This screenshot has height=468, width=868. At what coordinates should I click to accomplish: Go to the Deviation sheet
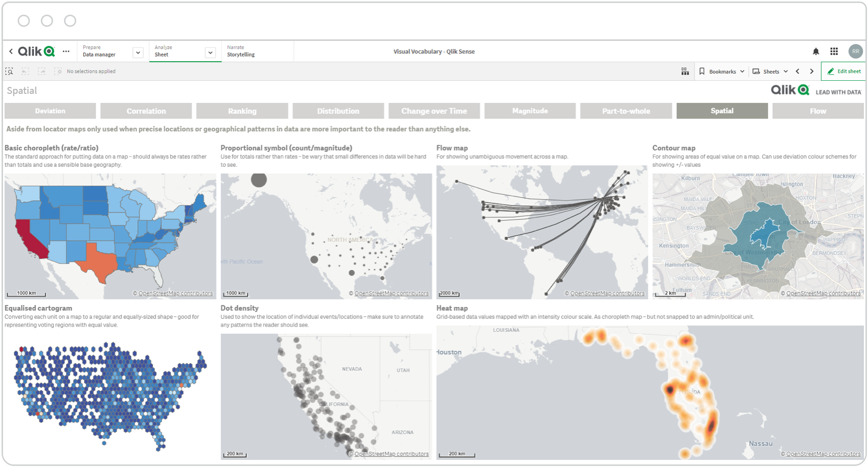coord(50,111)
